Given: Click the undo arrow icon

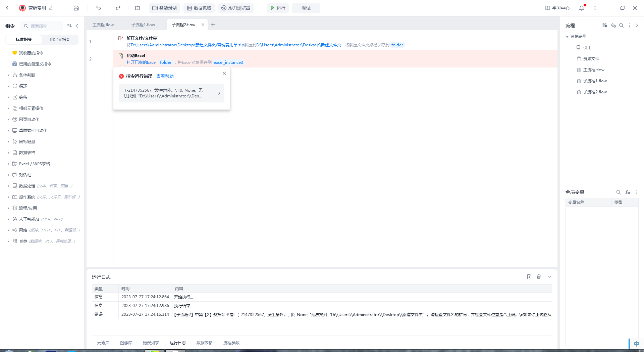Looking at the screenshot, I should point(98,8).
